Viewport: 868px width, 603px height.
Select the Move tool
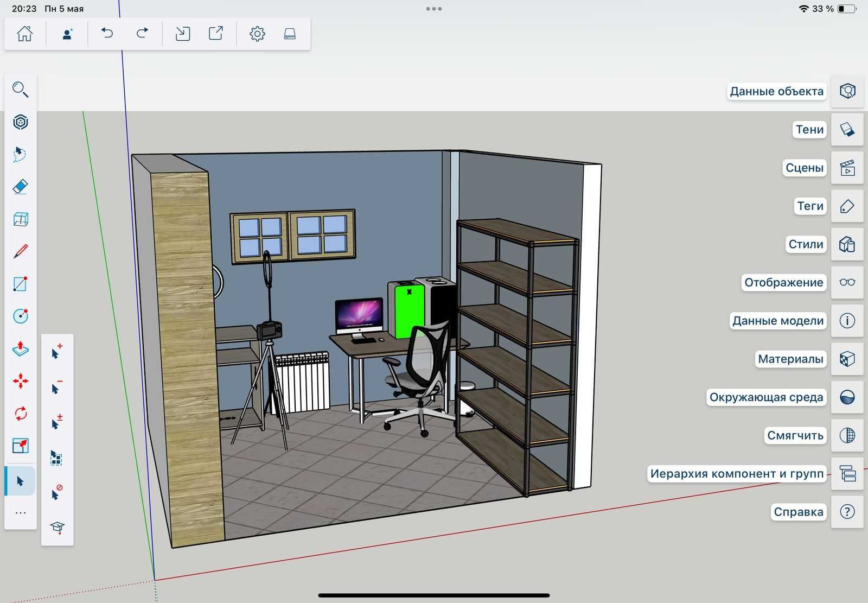pos(21,381)
